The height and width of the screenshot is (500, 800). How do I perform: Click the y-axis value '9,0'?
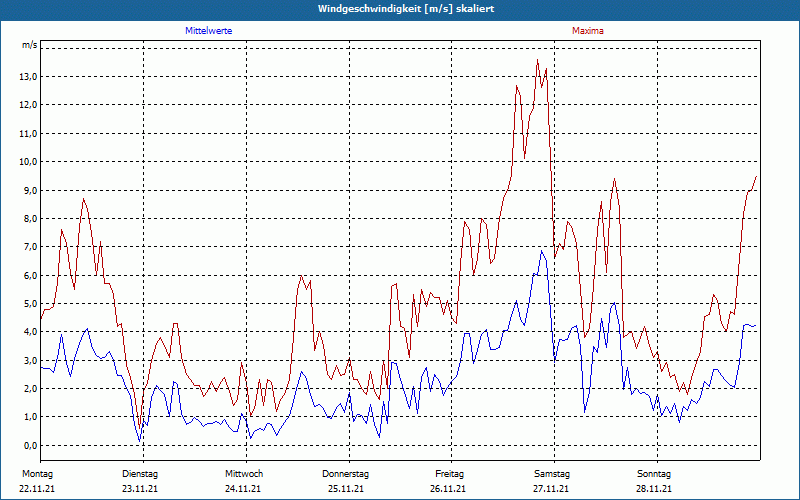pyautogui.click(x=30, y=190)
